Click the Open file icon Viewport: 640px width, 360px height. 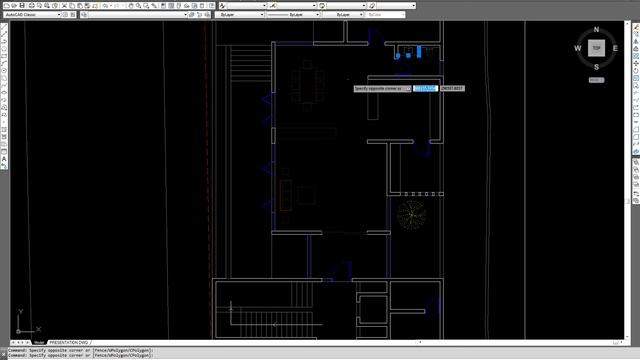click(14, 6)
